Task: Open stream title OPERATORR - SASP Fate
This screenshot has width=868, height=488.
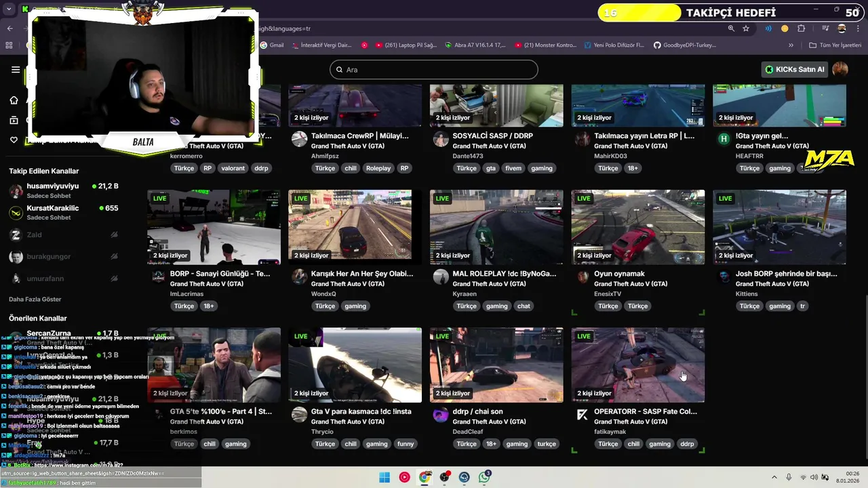Action: click(x=646, y=411)
